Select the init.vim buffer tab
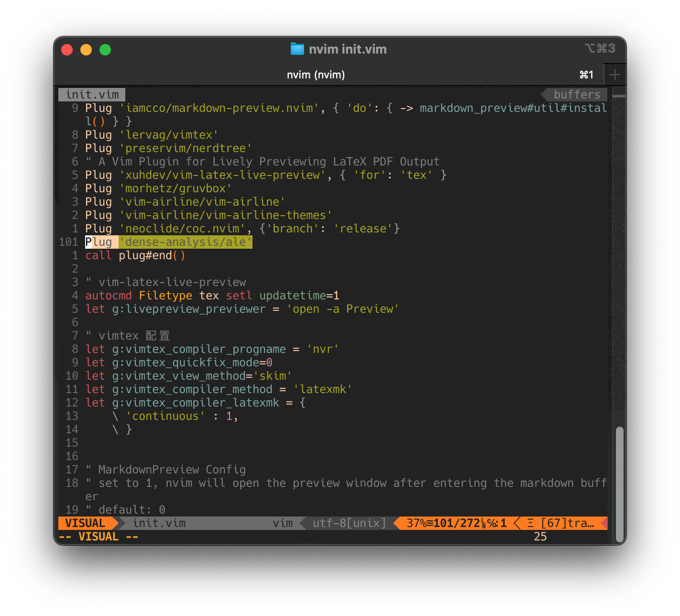This screenshot has width=680, height=616. (91, 94)
